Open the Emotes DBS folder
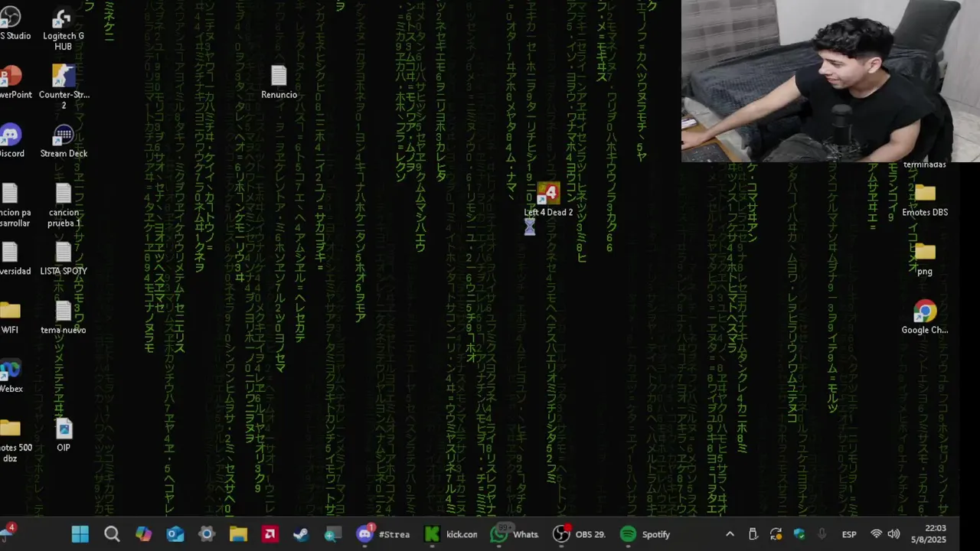 click(925, 200)
